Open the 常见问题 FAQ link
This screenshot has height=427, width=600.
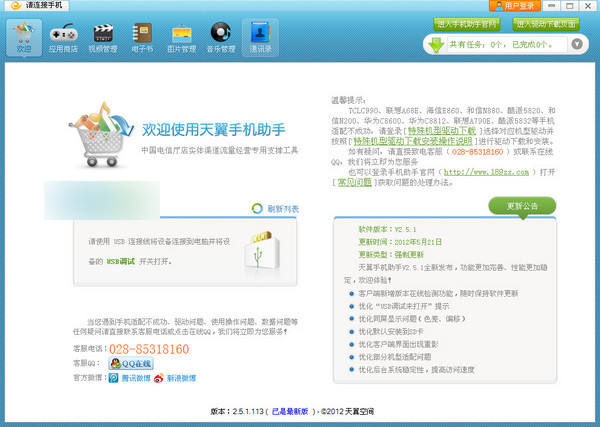[x=355, y=183]
